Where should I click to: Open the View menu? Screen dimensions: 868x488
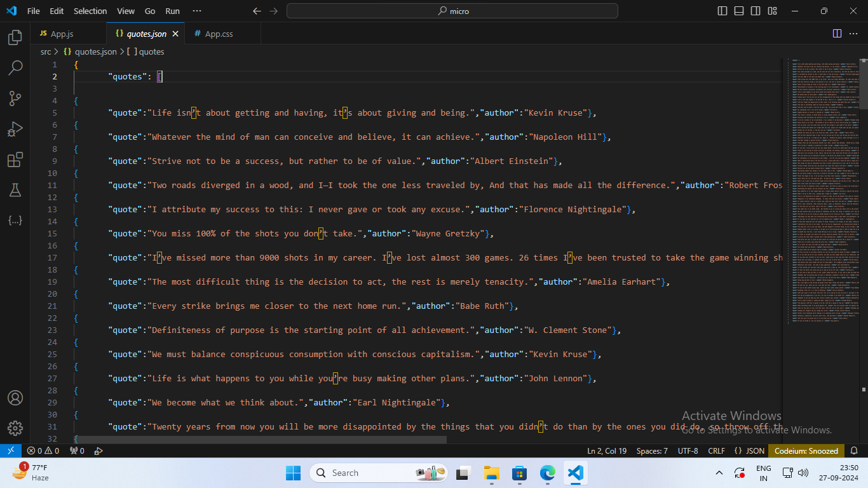pos(126,11)
